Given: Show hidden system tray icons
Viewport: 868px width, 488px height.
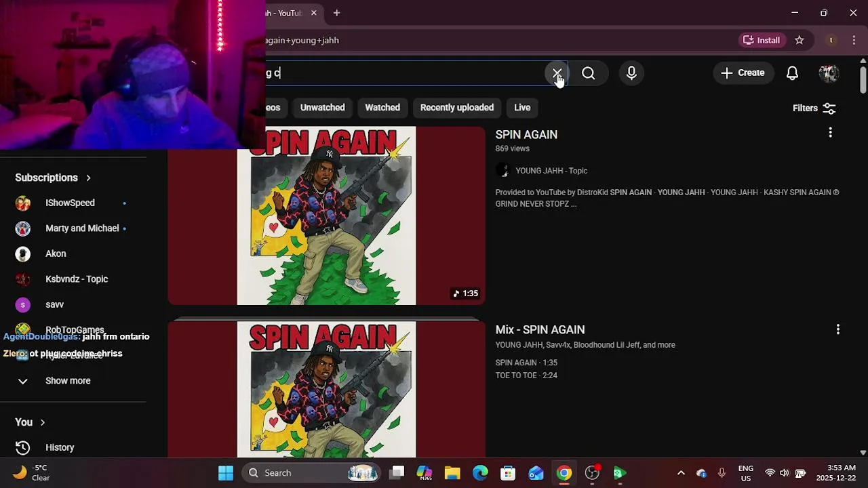Looking at the screenshot, I should tap(681, 473).
